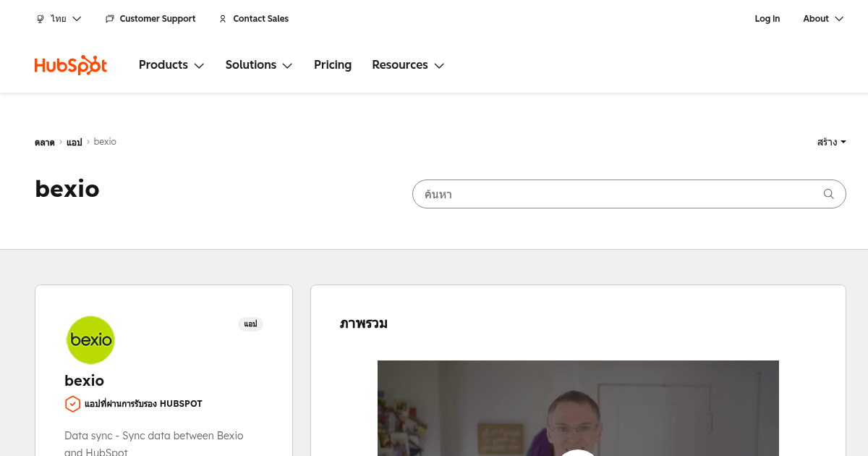Click the bexio green app logo
Viewport: 868px width, 456px height.
(x=90, y=340)
